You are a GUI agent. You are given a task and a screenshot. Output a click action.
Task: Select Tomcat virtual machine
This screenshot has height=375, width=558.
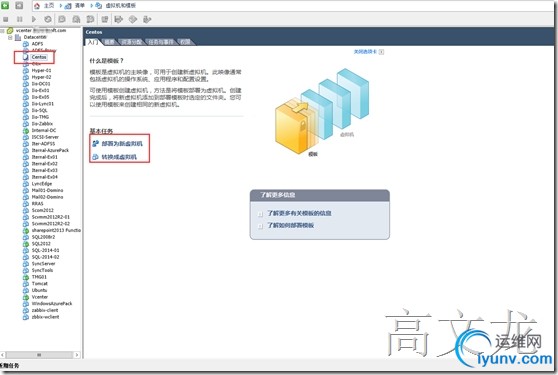point(40,284)
